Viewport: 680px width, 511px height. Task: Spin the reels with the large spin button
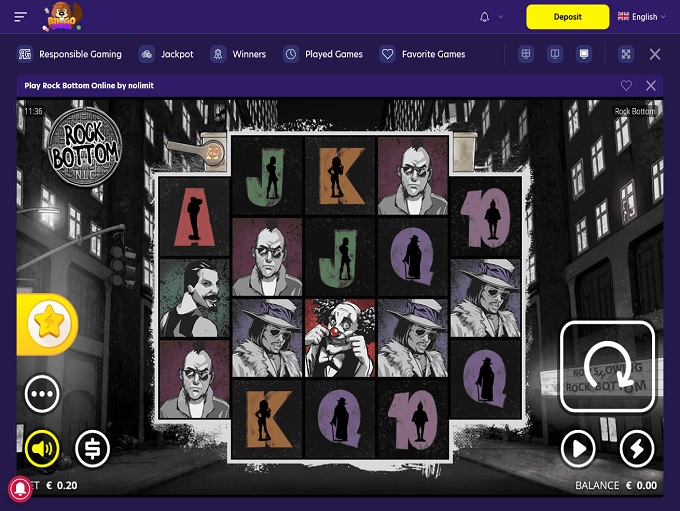(x=607, y=366)
